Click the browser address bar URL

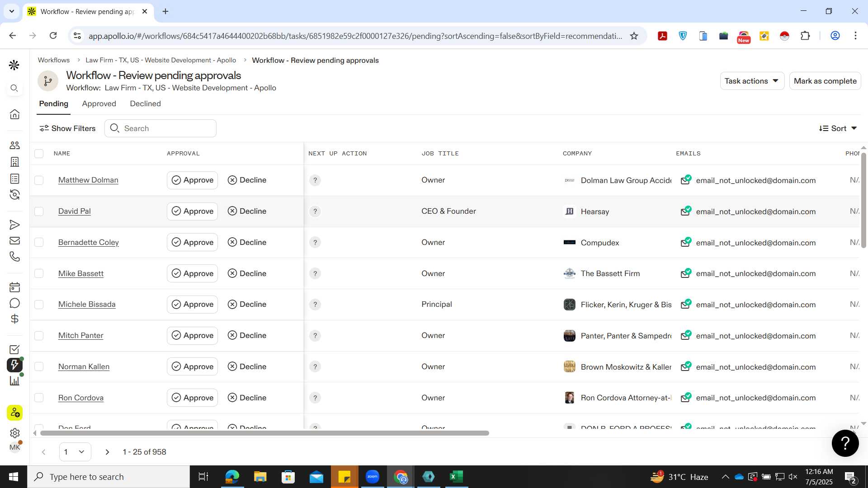[x=355, y=36]
